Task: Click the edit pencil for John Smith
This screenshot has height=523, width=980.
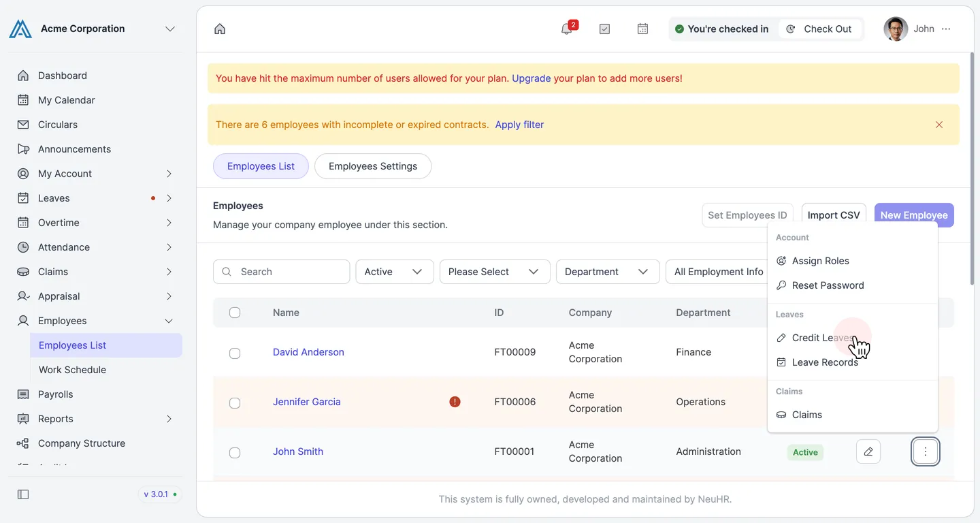Action: pyautogui.click(x=868, y=451)
